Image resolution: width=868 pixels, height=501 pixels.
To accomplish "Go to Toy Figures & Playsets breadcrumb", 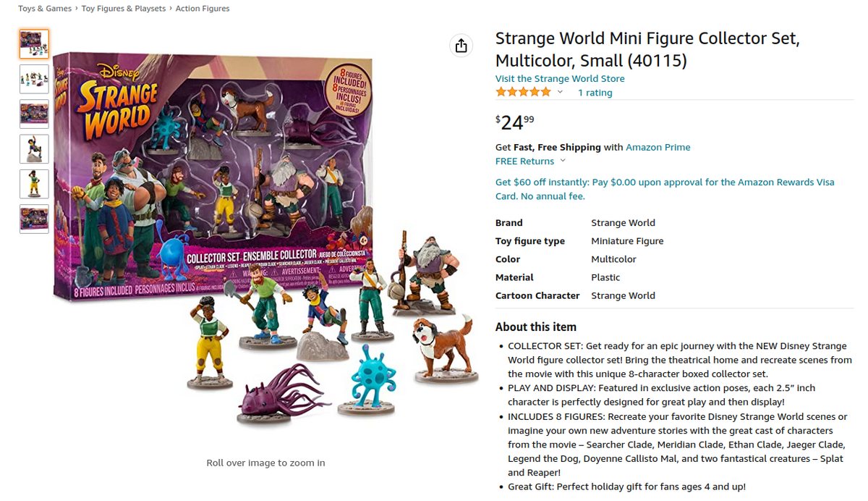I will [124, 9].
